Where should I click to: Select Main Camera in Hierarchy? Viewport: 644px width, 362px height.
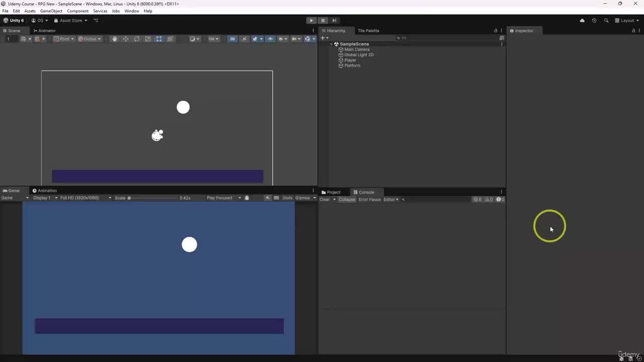click(357, 50)
